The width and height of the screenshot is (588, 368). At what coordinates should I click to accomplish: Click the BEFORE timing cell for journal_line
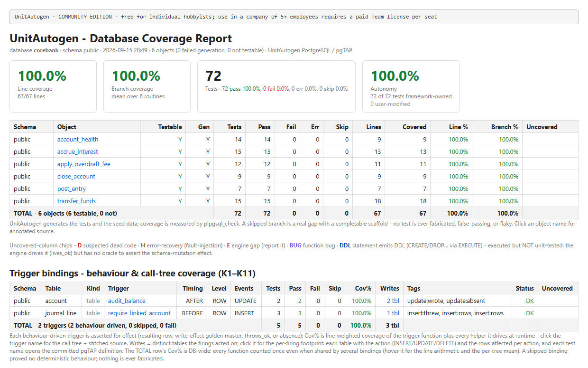(x=193, y=313)
